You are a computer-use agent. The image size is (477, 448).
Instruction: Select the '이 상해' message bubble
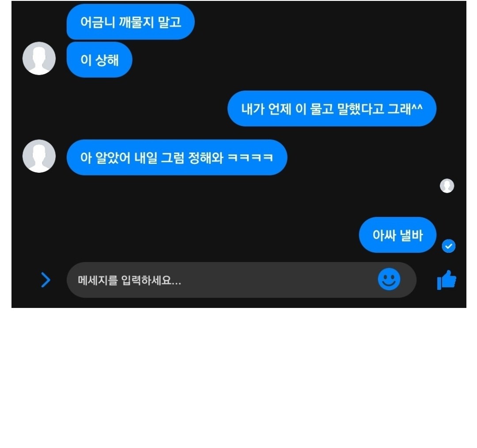tap(99, 60)
